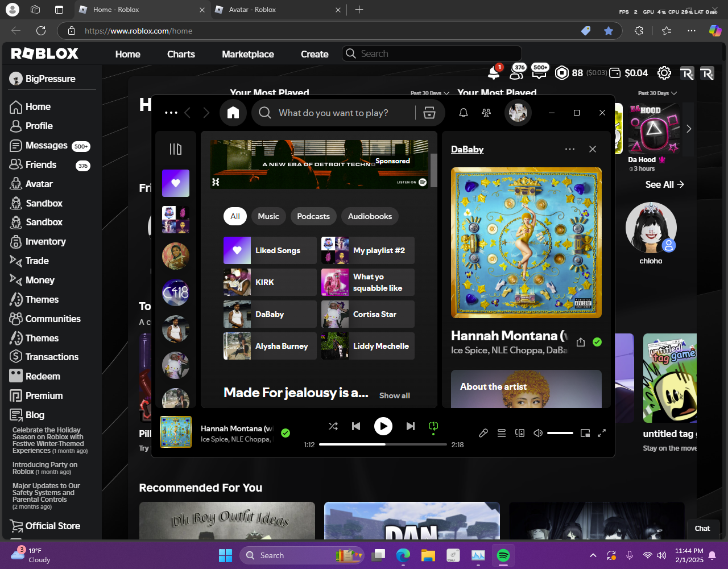This screenshot has height=569, width=728.
Task: Open Spotify Friend Activity icon
Action: click(486, 113)
